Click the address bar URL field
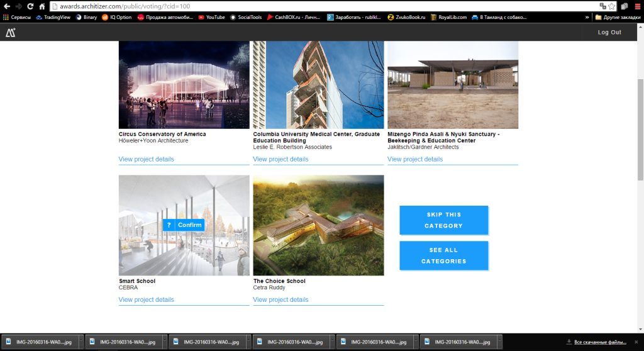Image resolution: width=644 pixels, height=351 pixels. [325, 6]
